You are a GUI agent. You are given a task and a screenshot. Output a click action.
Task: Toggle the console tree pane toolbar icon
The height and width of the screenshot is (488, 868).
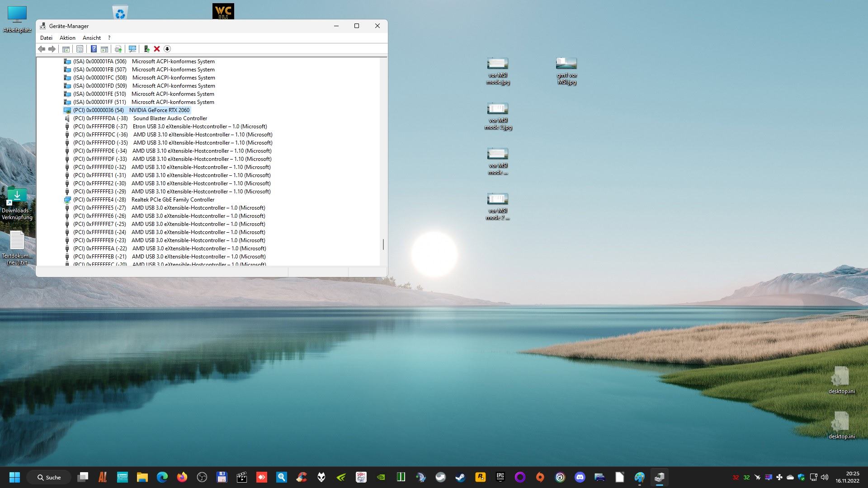(66, 49)
